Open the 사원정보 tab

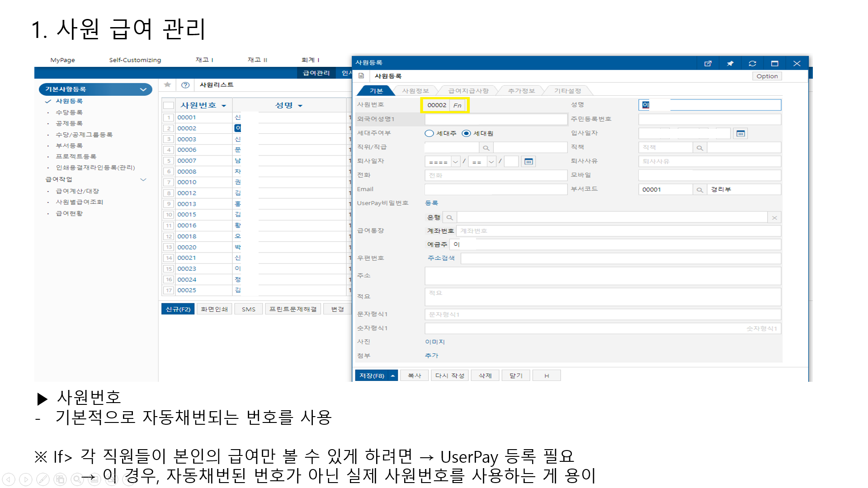coord(415,91)
